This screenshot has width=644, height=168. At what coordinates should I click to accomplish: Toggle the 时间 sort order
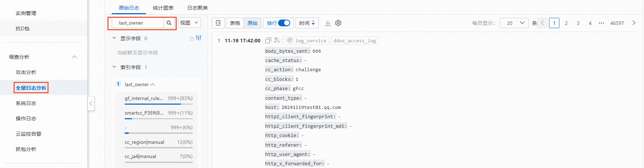coord(307,23)
